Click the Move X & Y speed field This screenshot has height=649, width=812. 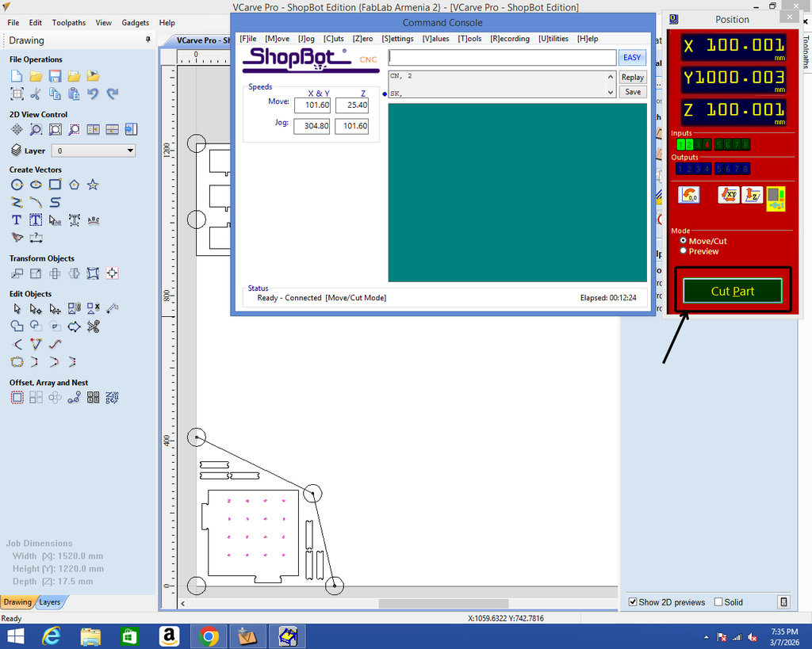(312, 105)
